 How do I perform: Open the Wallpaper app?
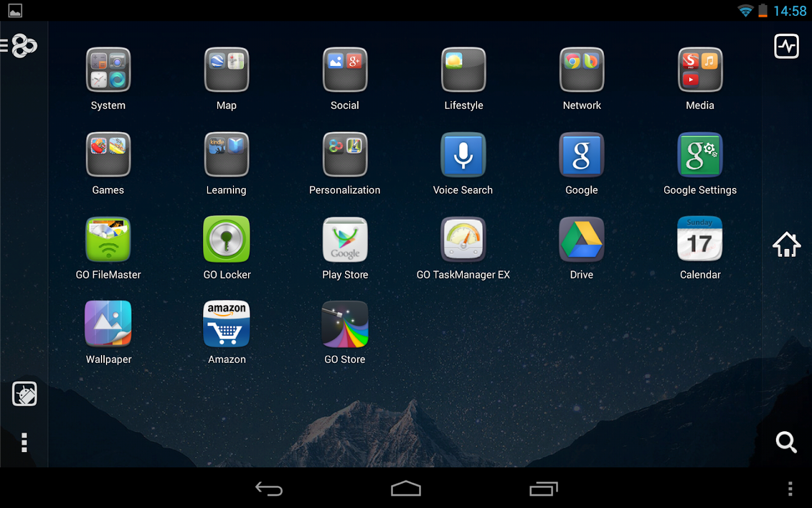pos(108,324)
